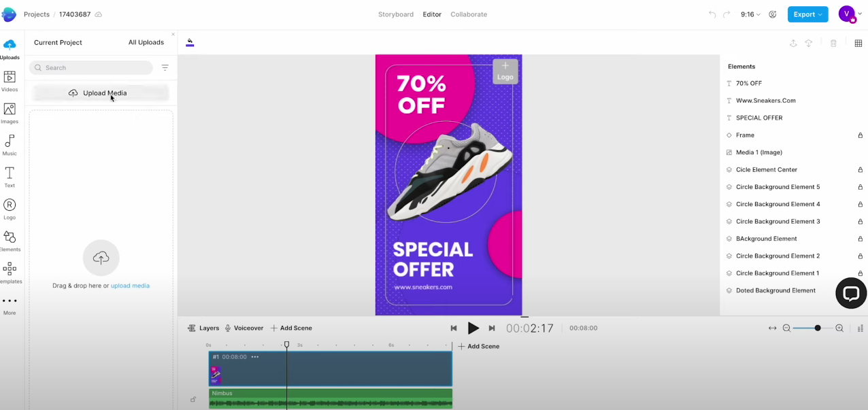
Task: Open the Export dropdown
Action: pyautogui.click(x=807, y=14)
